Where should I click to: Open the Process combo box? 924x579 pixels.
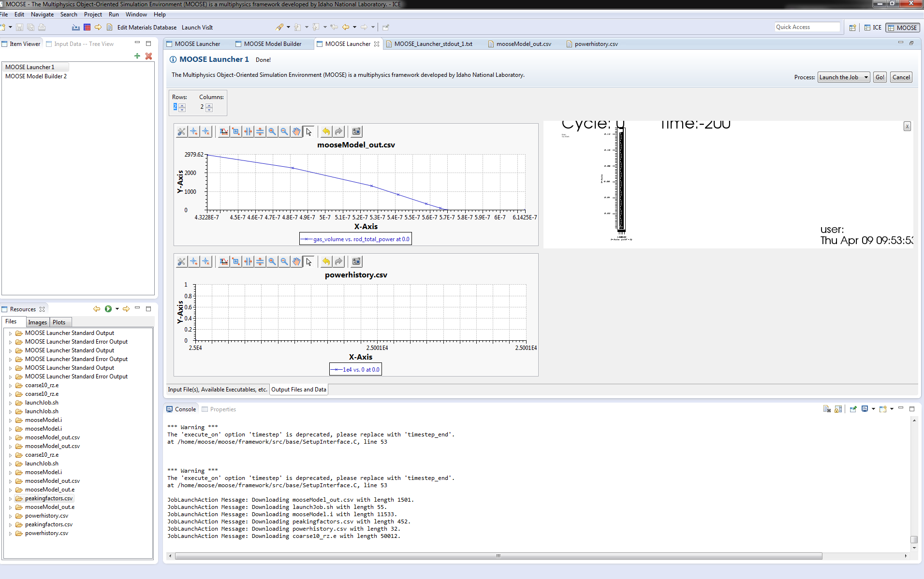tap(844, 77)
